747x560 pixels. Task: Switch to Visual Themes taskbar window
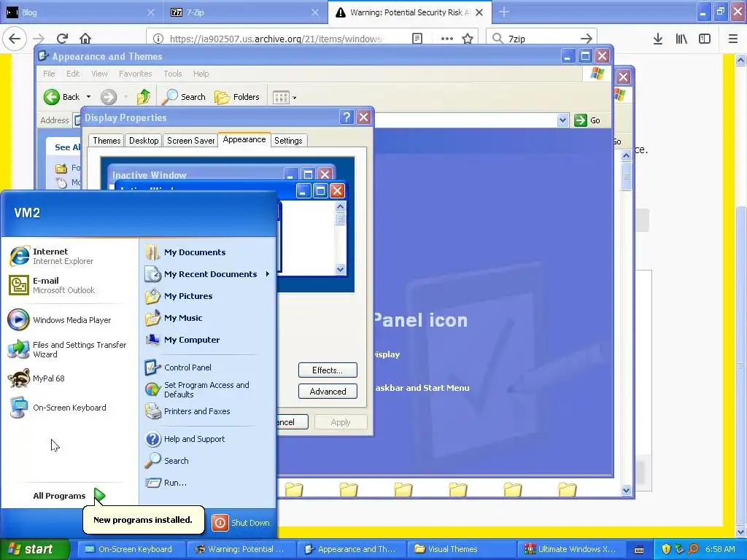462,550
